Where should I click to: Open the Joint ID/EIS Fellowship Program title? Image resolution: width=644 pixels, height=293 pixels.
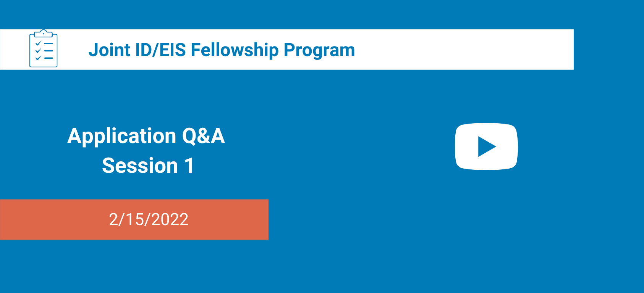(x=222, y=50)
